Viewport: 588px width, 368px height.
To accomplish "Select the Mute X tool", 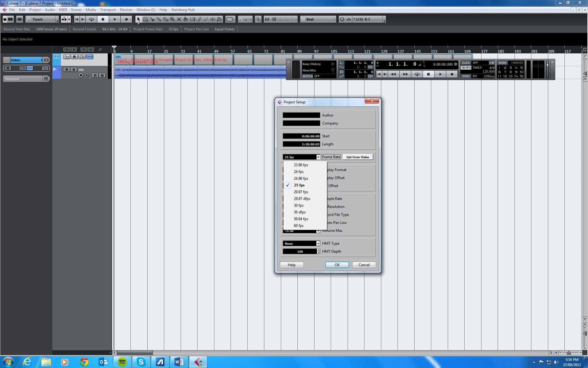I will coord(179,19).
